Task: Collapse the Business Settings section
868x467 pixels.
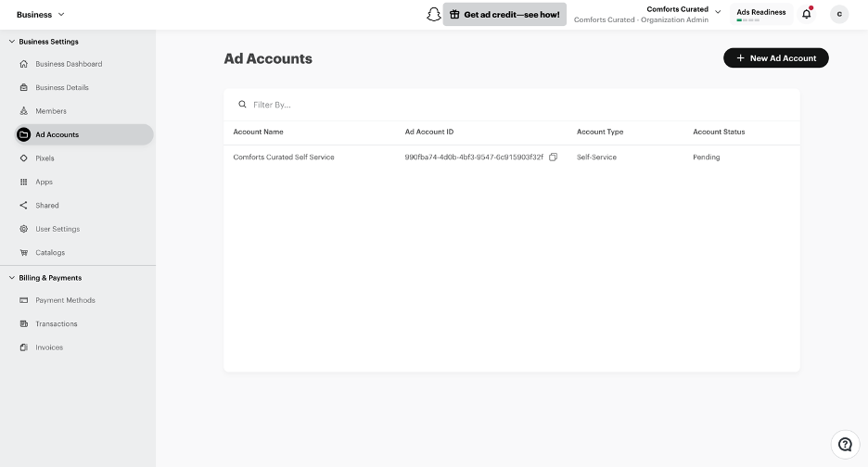Action: [12, 42]
